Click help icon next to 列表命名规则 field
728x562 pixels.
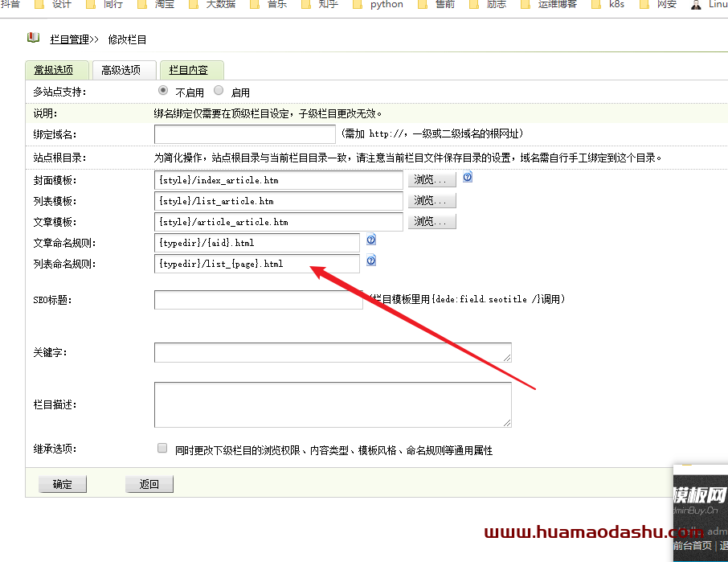(x=371, y=260)
